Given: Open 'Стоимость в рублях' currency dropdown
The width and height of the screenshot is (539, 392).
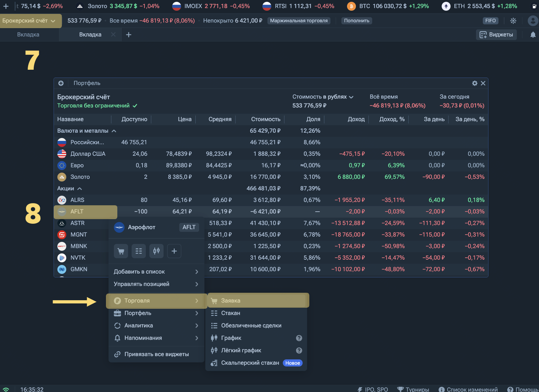Looking at the screenshot, I should click(x=322, y=97).
